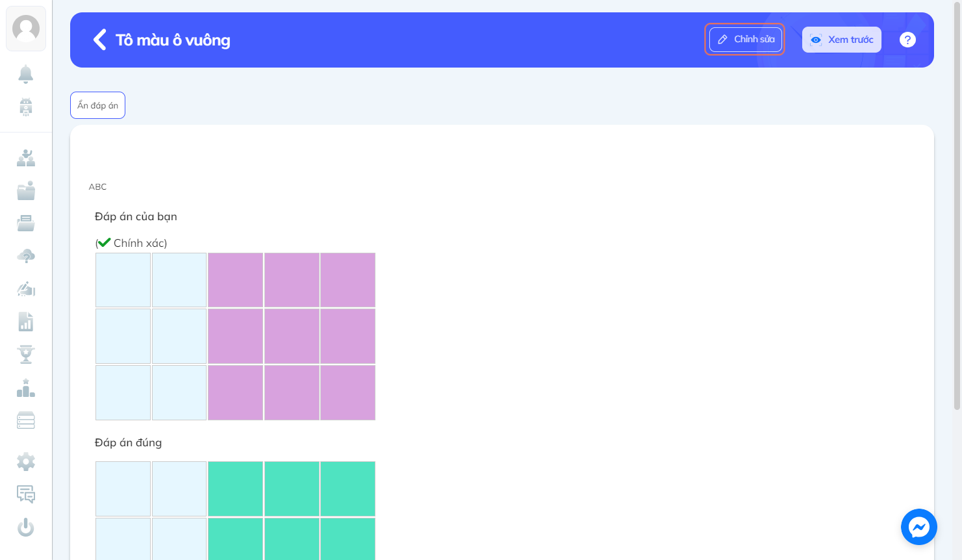Click the power logout icon

pyautogui.click(x=26, y=527)
